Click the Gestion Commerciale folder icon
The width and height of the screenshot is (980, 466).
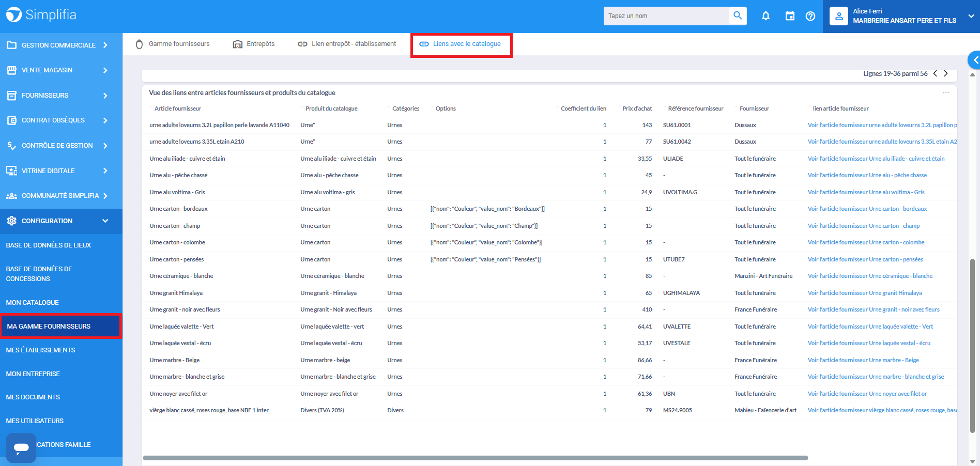point(11,45)
